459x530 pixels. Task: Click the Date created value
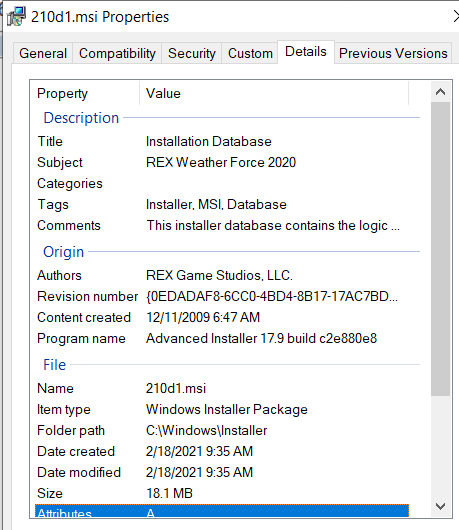pyautogui.click(x=199, y=451)
